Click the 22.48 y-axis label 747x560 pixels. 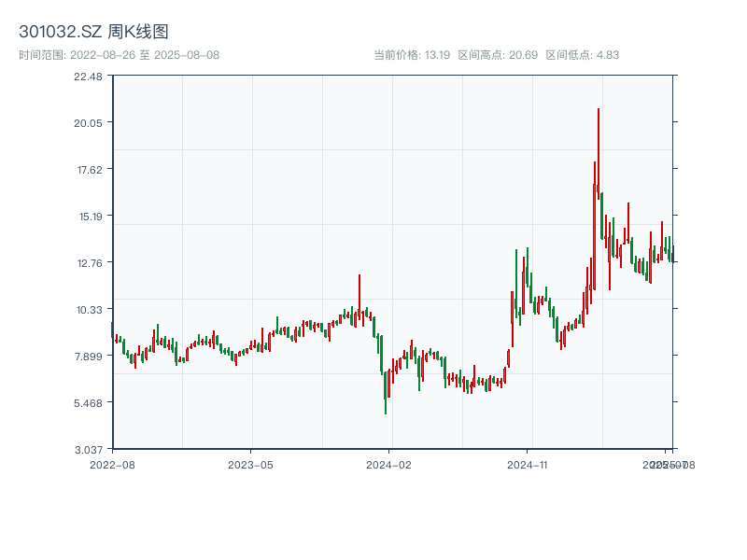coord(88,77)
